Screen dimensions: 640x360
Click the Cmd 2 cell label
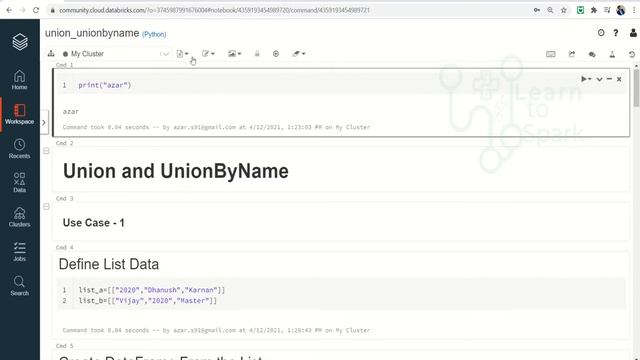(x=64, y=143)
